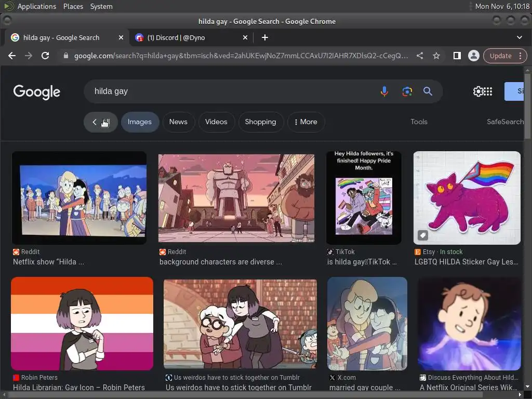The height and width of the screenshot is (399, 532).
Task: Switch to the Videos results tab
Action: [x=216, y=122]
